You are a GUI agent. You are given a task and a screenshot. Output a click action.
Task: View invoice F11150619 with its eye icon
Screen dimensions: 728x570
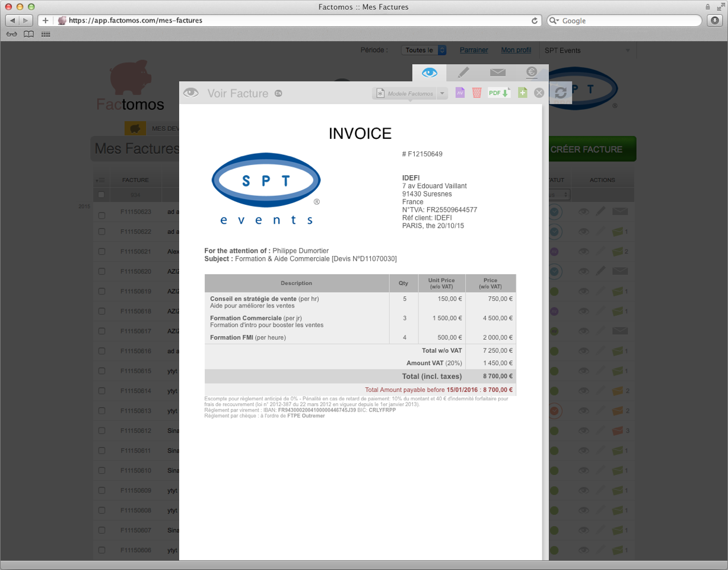click(584, 292)
